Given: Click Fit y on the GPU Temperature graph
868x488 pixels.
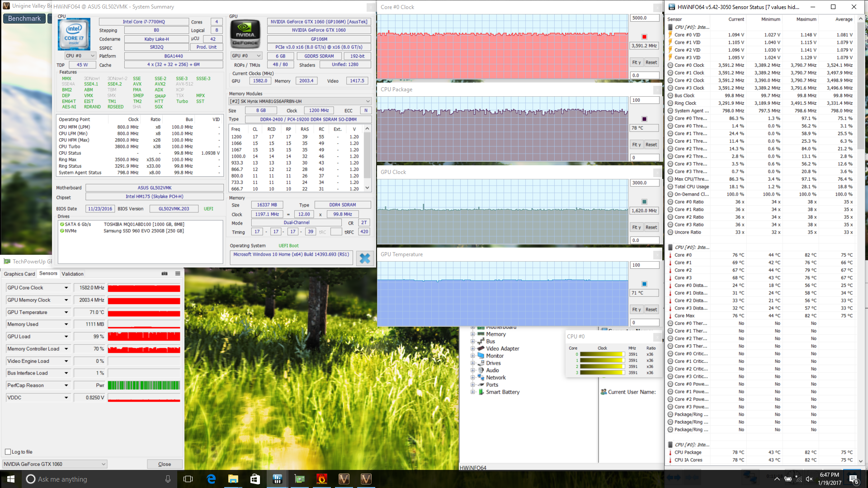Looking at the screenshot, I should pos(636,310).
